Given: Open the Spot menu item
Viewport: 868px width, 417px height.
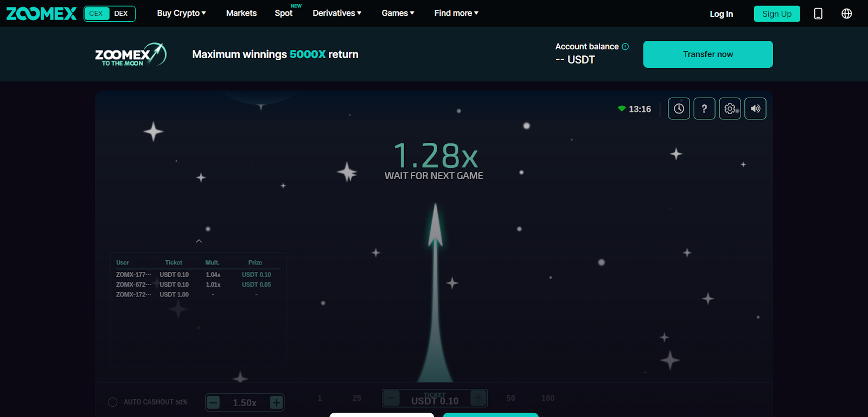Looking at the screenshot, I should click(284, 13).
